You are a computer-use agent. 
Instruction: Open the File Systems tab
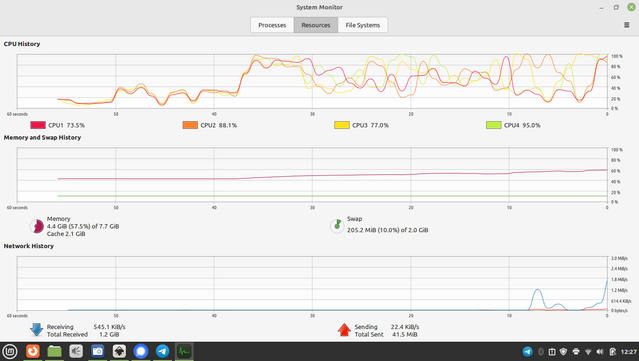click(x=363, y=25)
